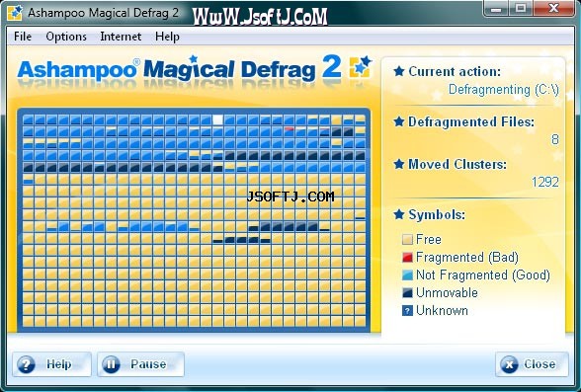Click the star icon next to Current action
The height and width of the screenshot is (392, 581).
pyautogui.click(x=399, y=71)
